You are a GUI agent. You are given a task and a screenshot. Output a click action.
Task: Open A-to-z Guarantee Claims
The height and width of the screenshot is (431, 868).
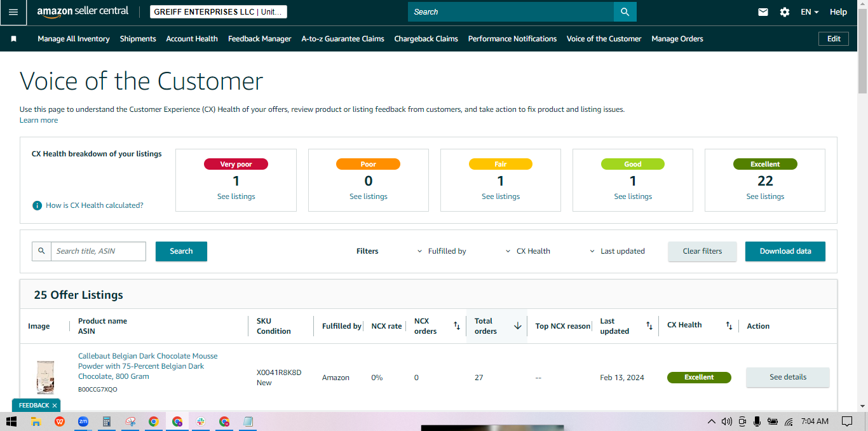[x=342, y=39]
